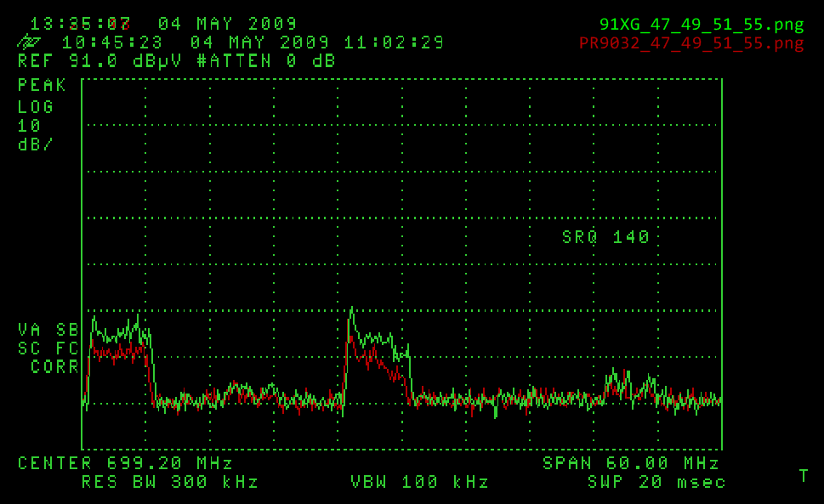Viewport: 824px width, 504px height.
Task: Click the SRQ 140 message
Action: point(606,237)
